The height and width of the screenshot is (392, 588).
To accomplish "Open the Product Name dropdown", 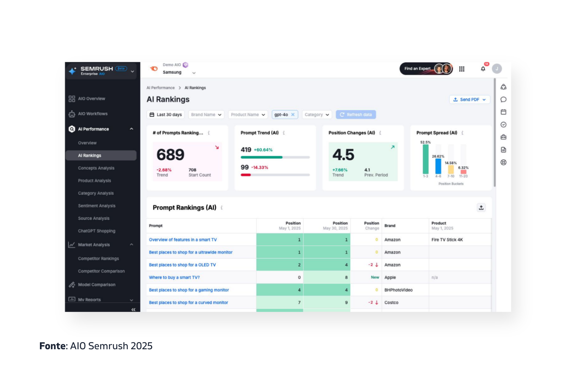I will tap(248, 114).
